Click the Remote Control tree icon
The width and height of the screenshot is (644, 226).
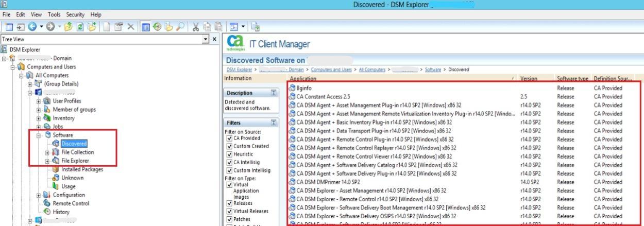tap(47, 203)
